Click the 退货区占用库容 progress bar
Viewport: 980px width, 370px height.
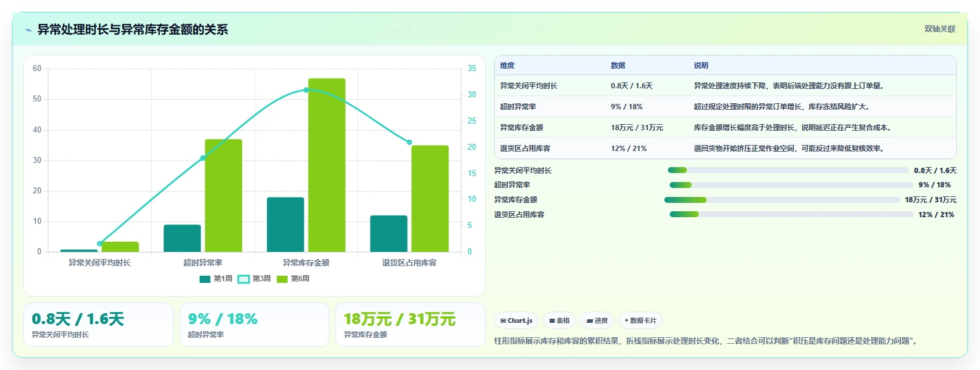(x=791, y=214)
